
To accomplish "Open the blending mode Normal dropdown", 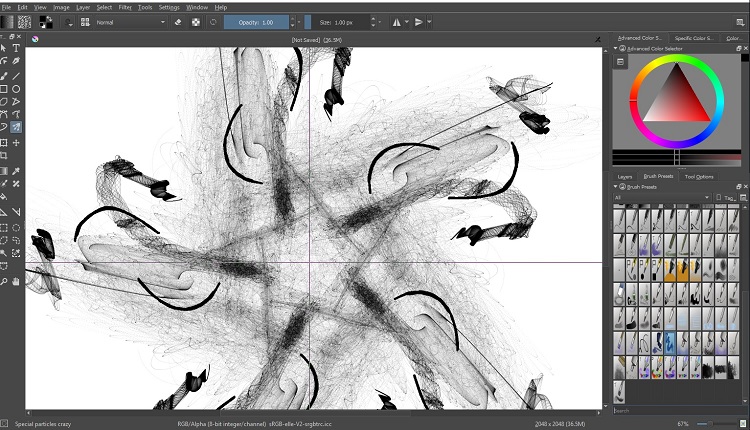I will tap(130, 21).
